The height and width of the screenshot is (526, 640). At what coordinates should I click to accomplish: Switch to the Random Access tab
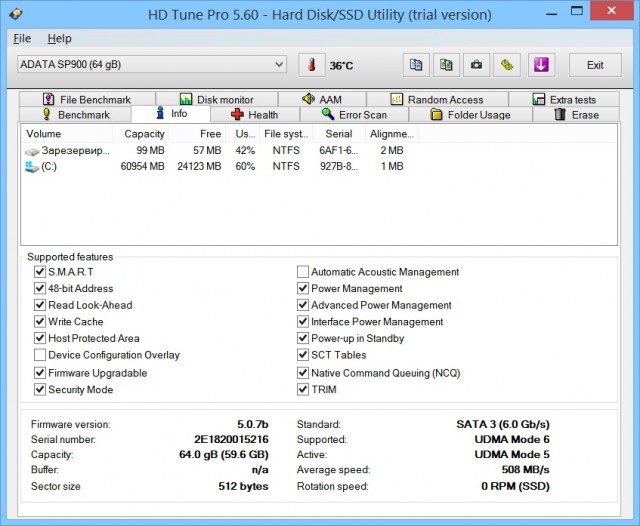click(x=437, y=100)
